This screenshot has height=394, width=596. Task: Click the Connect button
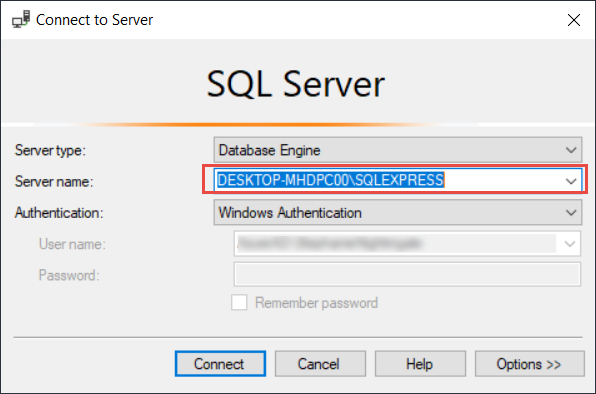click(220, 364)
